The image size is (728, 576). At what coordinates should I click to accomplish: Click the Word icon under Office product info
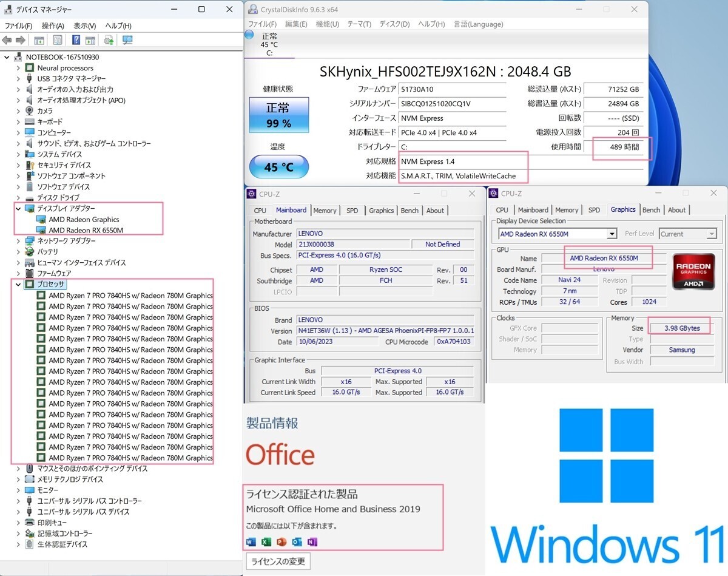(x=251, y=541)
